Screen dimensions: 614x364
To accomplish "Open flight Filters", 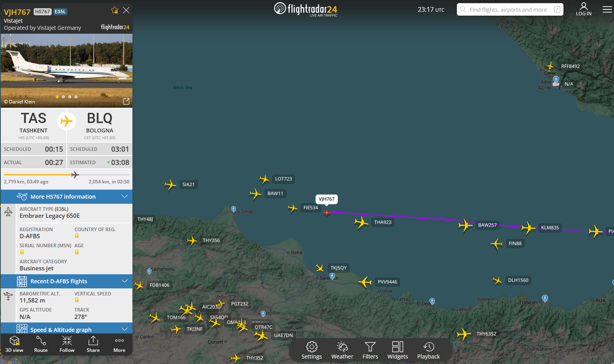I will (370, 350).
